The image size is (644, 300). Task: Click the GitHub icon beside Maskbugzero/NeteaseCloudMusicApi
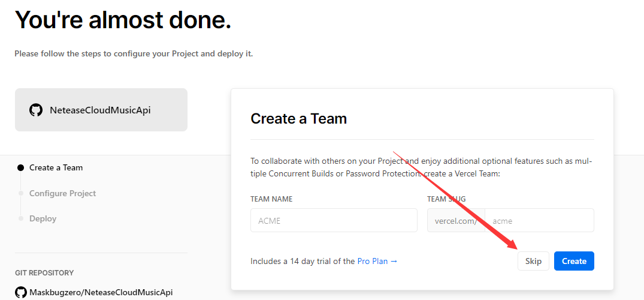21,292
